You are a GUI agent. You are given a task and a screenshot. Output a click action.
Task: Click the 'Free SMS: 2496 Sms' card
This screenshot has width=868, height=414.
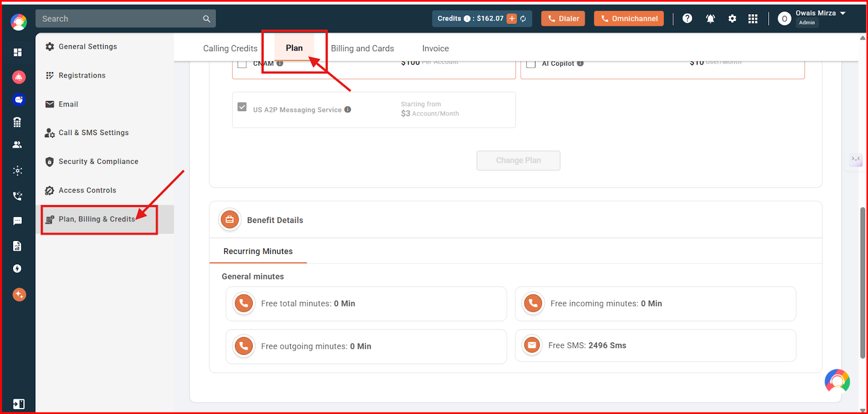click(655, 346)
